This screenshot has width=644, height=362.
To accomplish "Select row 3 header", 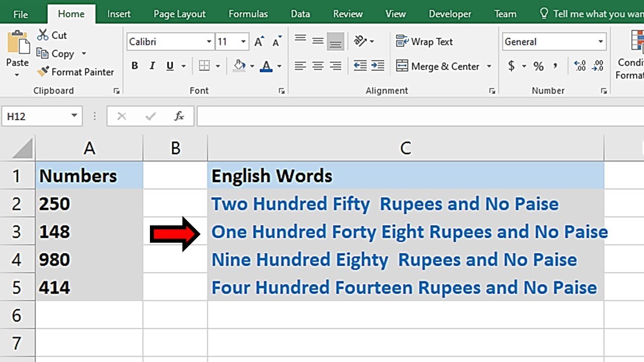I will coord(17,232).
